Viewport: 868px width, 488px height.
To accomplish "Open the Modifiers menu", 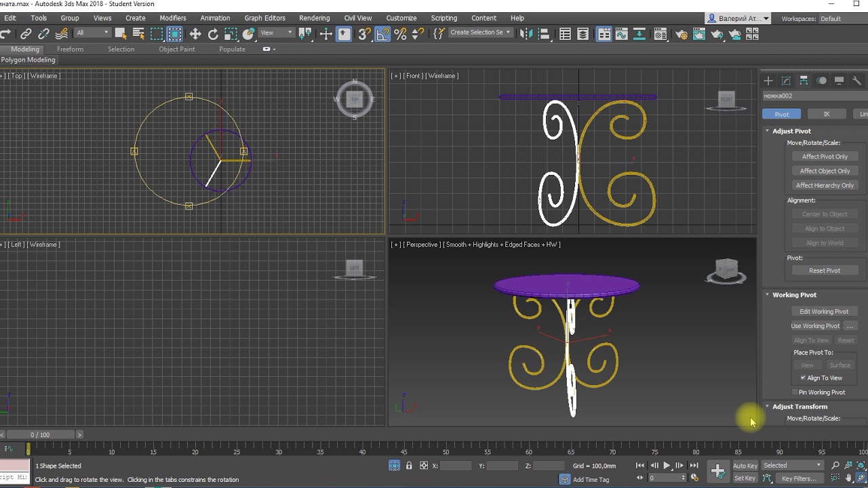I will click(173, 18).
